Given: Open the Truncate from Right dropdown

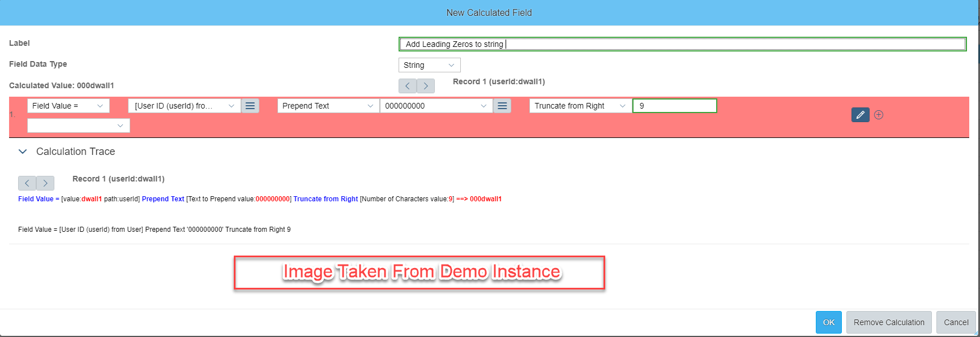Looking at the screenshot, I should [x=581, y=106].
